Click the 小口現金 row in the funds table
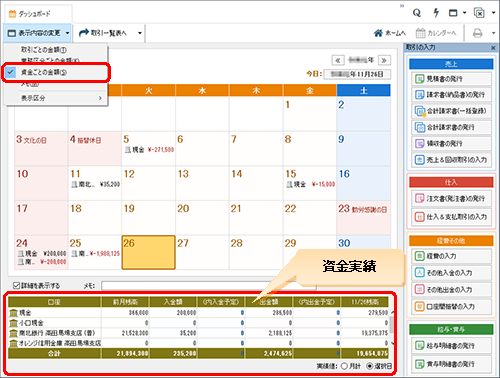 [x=198, y=323]
